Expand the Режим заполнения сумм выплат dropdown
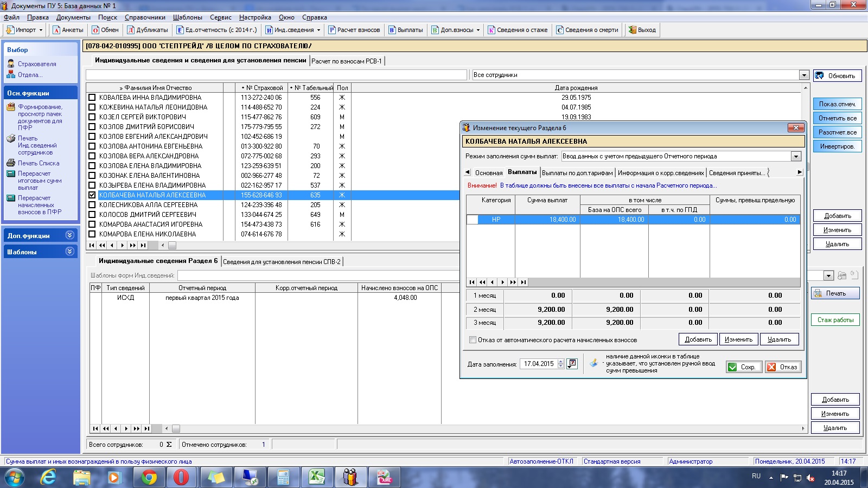 [796, 156]
